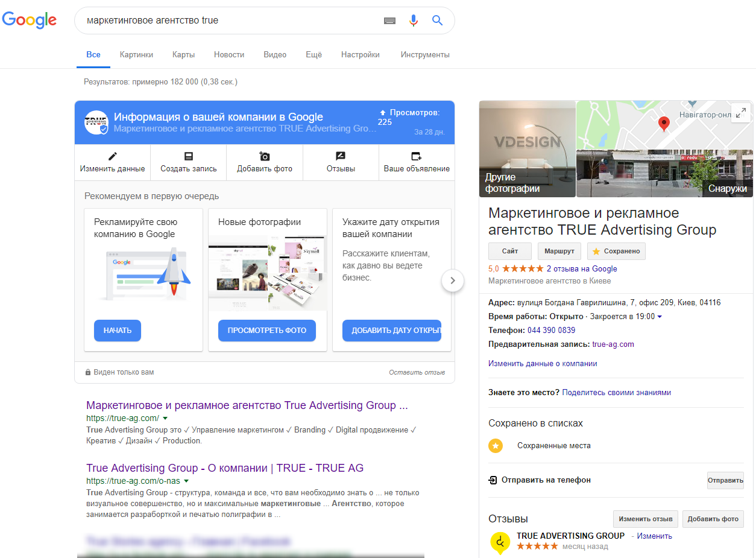Open True Advertising Group - О компании result

point(225,468)
